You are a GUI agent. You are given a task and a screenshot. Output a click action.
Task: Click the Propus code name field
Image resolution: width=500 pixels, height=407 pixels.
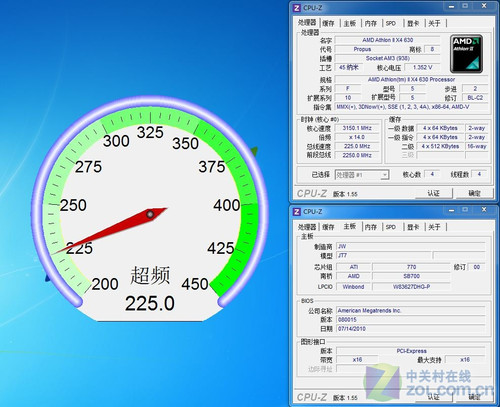click(362, 49)
